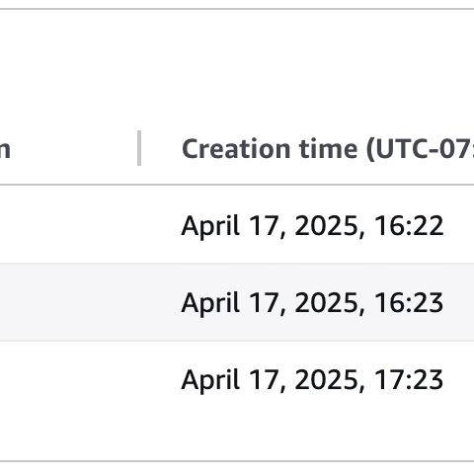Click the word April in the 16:23 row
The height and width of the screenshot is (476, 474).
tap(210, 303)
